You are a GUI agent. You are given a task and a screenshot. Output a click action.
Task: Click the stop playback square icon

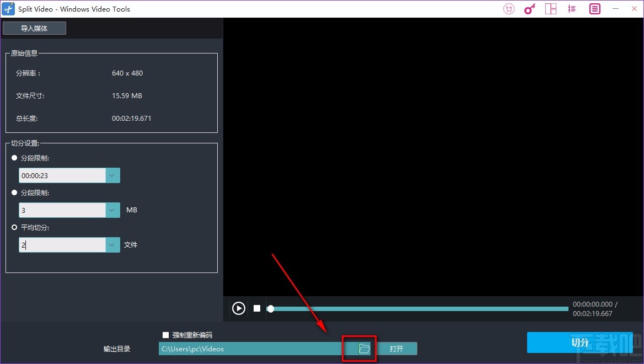[256, 308]
